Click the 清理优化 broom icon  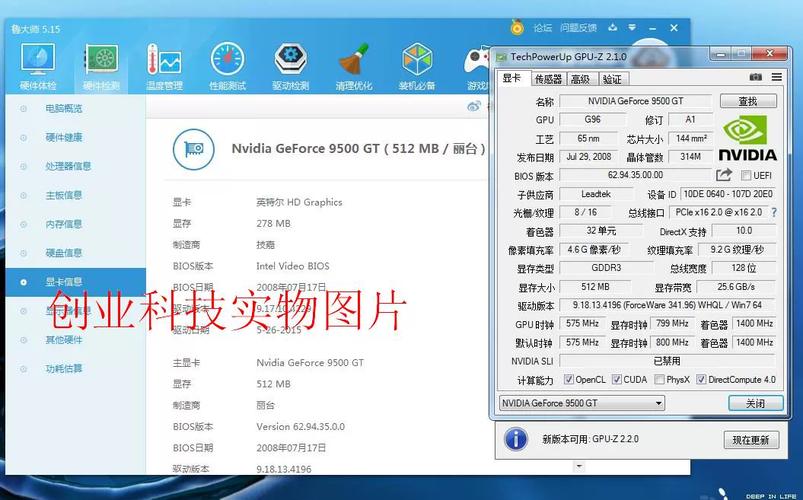(x=353, y=67)
